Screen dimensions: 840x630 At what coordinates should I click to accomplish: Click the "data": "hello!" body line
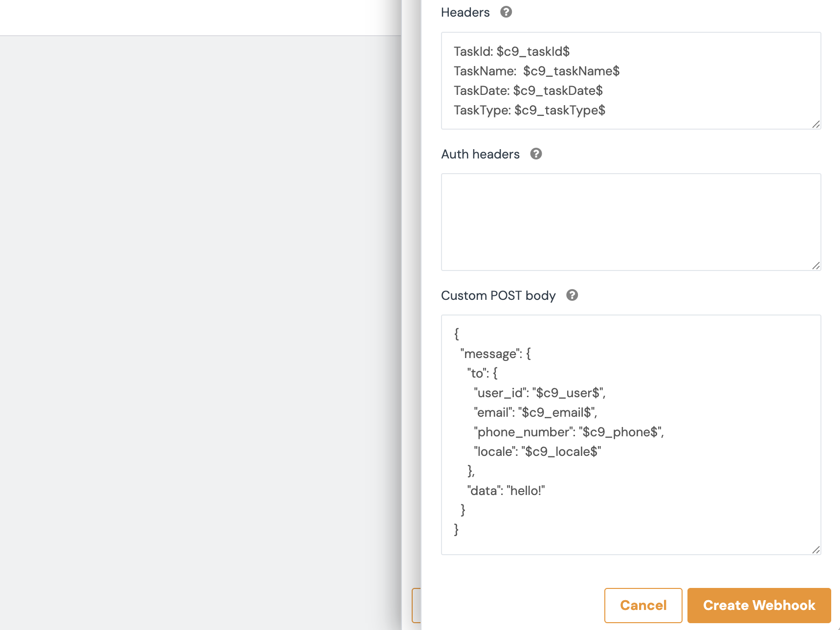506,491
